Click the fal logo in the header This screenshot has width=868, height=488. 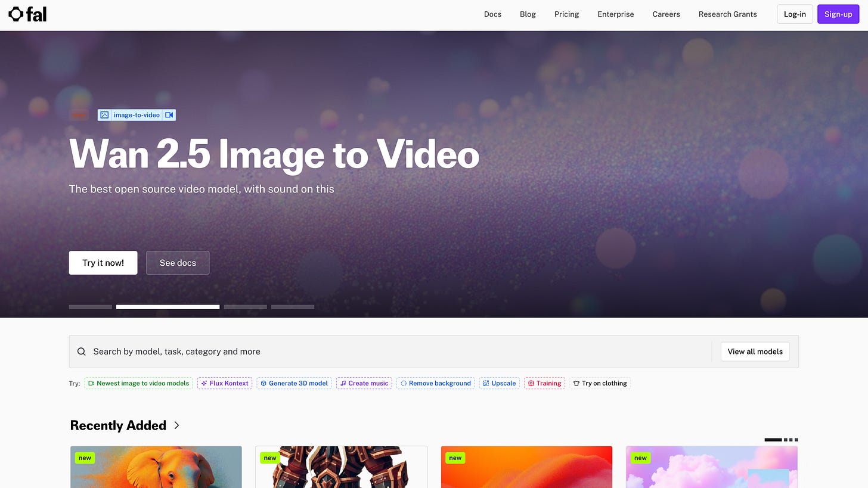coord(28,14)
